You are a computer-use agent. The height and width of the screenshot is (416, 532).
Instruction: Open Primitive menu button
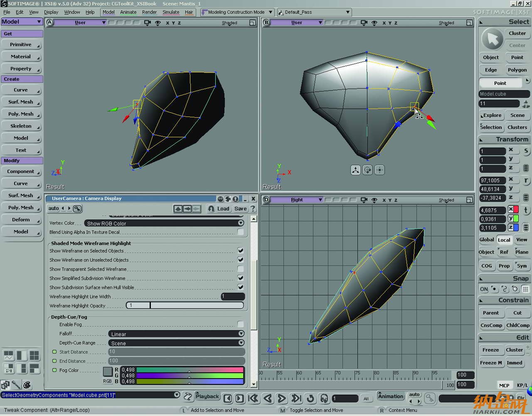pos(21,45)
